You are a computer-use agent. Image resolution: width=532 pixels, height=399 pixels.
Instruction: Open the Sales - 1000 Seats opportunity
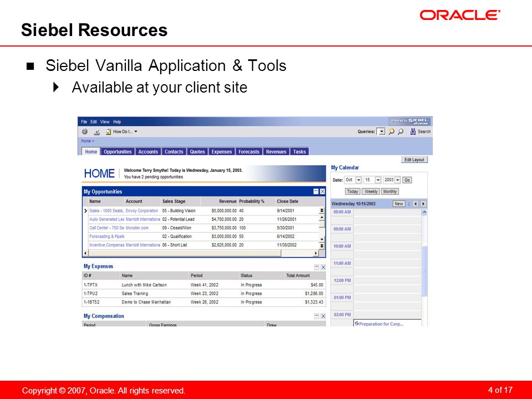pos(106,211)
